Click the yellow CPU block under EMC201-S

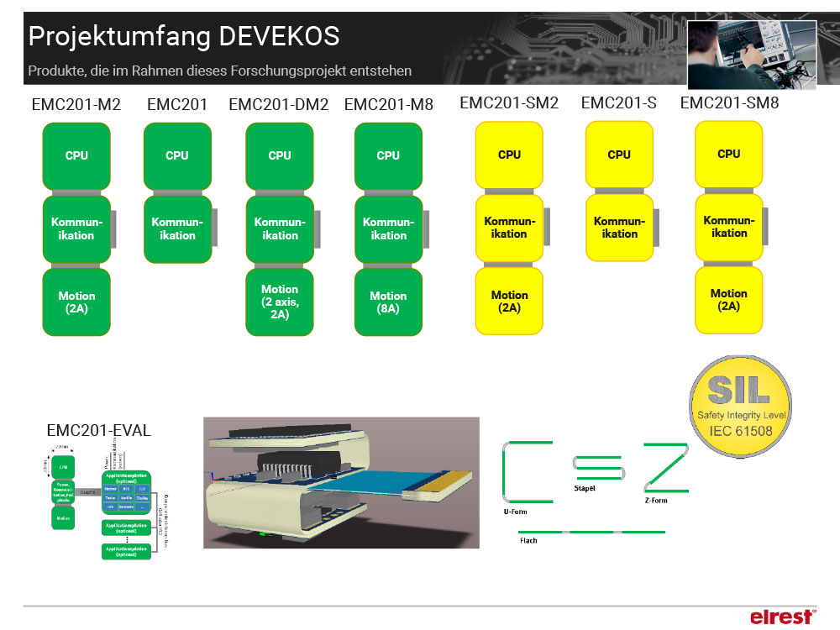pos(619,155)
